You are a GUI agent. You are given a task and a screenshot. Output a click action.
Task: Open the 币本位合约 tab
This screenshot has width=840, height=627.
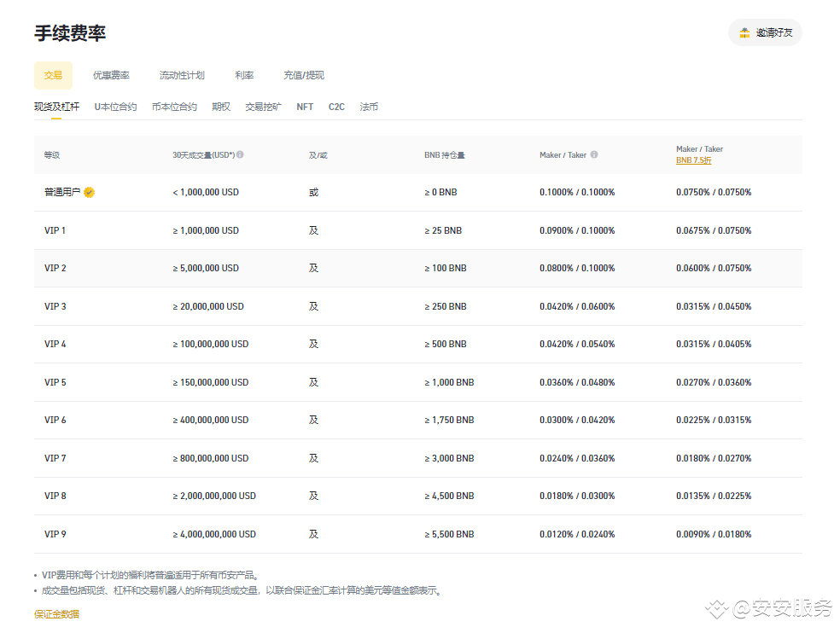(173, 106)
